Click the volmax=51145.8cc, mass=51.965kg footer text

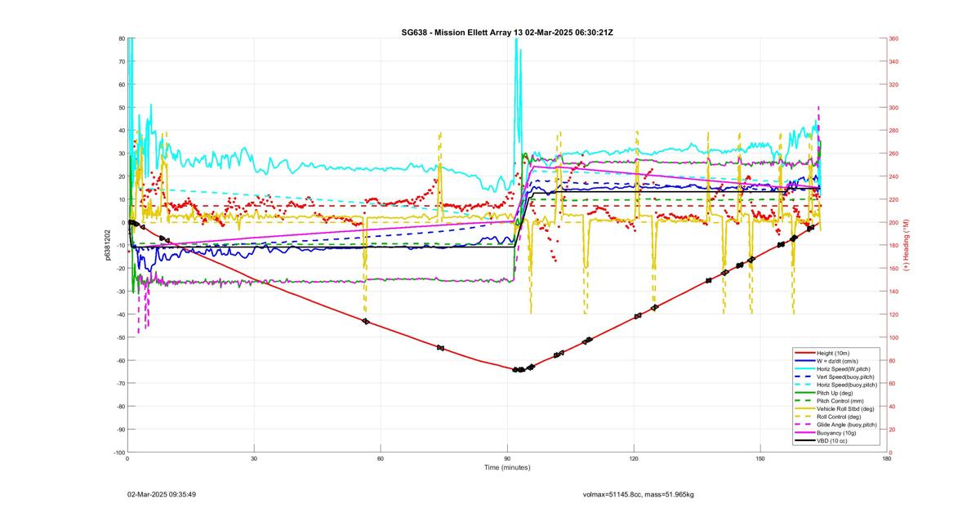(639, 494)
